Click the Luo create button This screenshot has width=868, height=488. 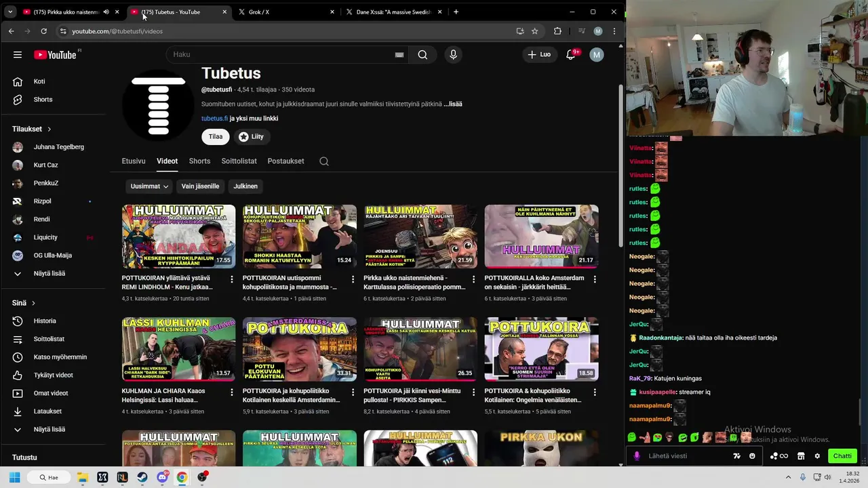(539, 55)
